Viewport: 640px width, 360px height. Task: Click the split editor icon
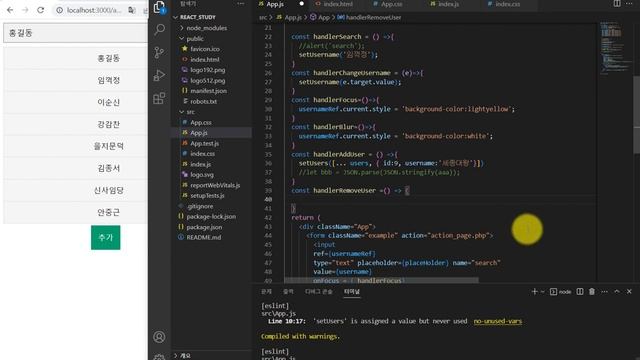[x=617, y=4]
